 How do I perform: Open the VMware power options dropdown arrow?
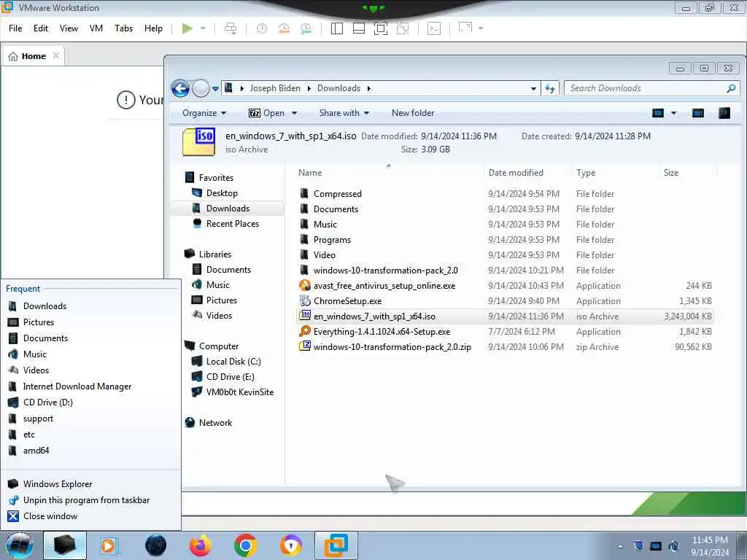tap(203, 28)
